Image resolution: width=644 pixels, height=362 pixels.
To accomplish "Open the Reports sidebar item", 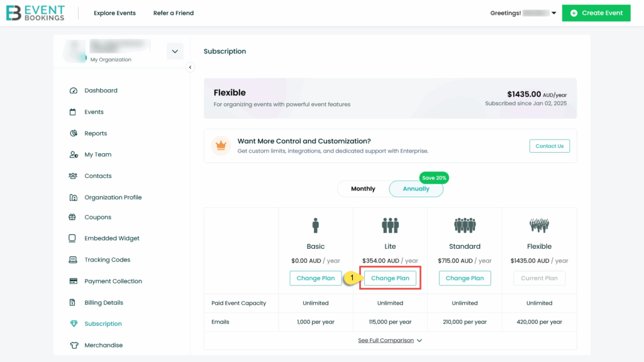I will pos(96,133).
